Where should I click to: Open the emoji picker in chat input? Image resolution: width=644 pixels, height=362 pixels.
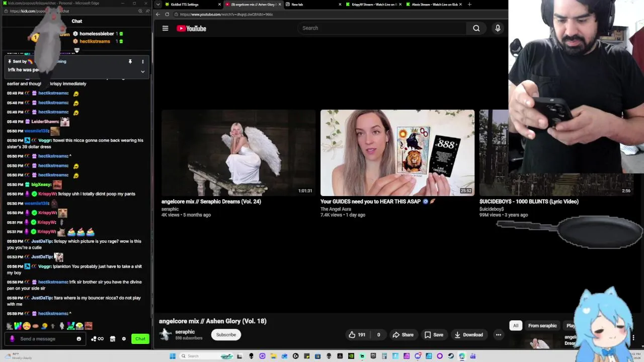[x=79, y=339]
